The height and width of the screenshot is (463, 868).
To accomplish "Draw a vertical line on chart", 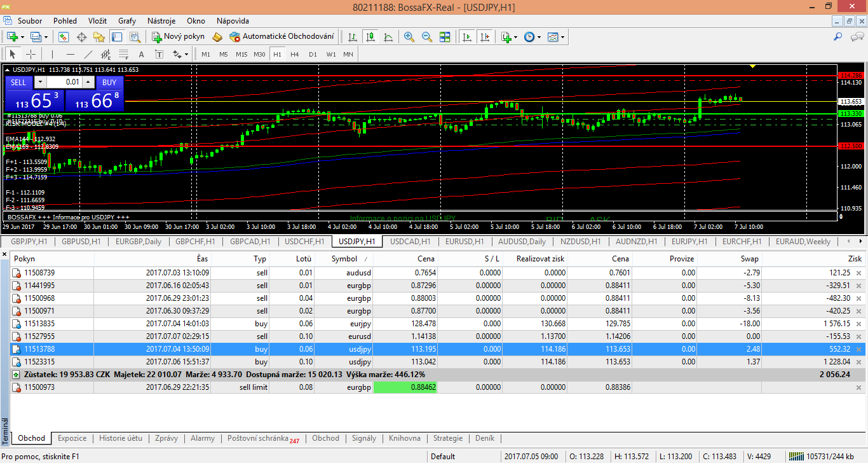I will click(x=52, y=54).
